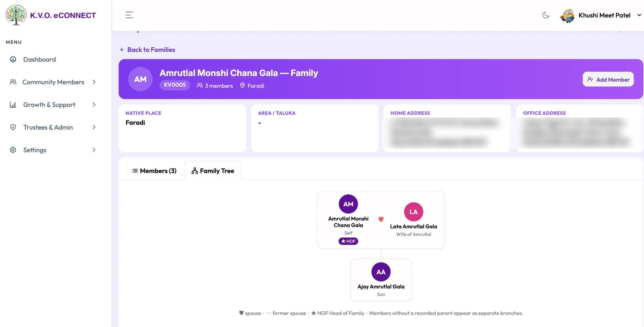
Task: Click the minion user avatar
Action: [567, 15]
